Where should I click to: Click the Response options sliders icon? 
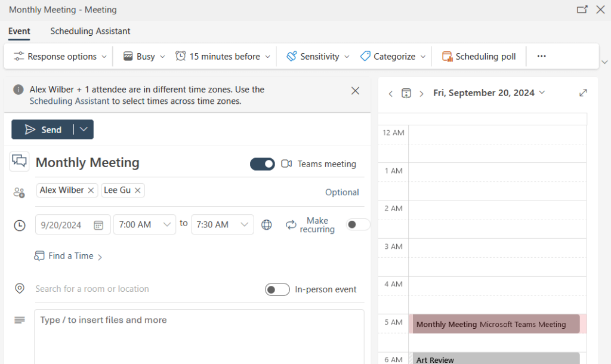point(18,57)
